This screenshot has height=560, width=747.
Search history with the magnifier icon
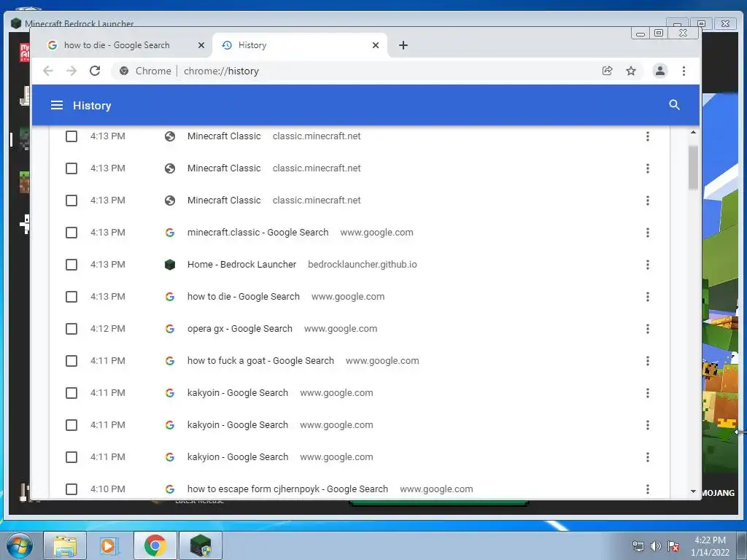(x=674, y=105)
